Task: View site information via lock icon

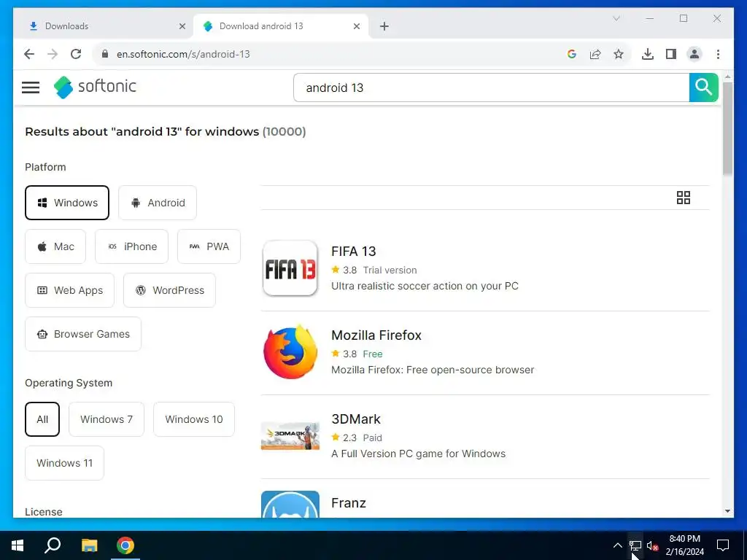Action: tap(105, 54)
